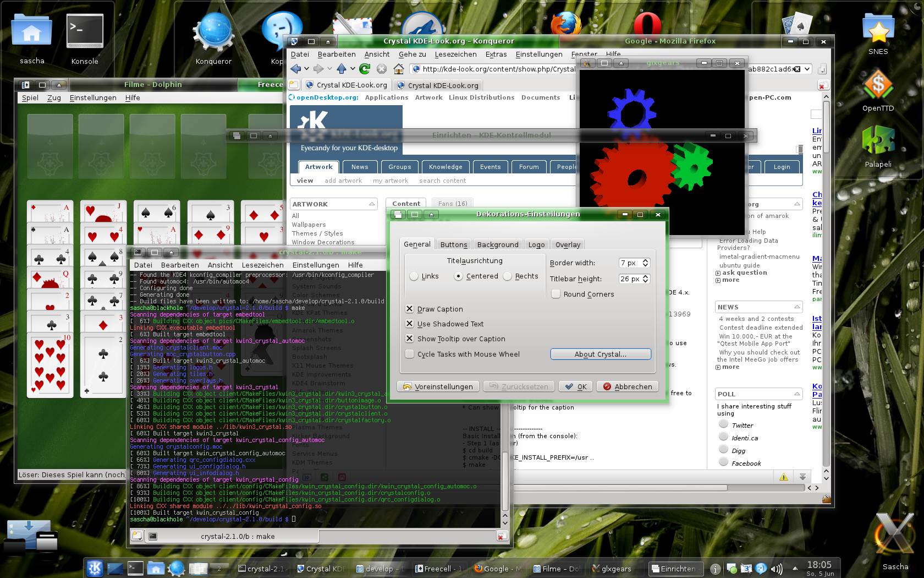Open the Up history dropdown arrow
This screenshot has width=924, height=578.
click(352, 69)
